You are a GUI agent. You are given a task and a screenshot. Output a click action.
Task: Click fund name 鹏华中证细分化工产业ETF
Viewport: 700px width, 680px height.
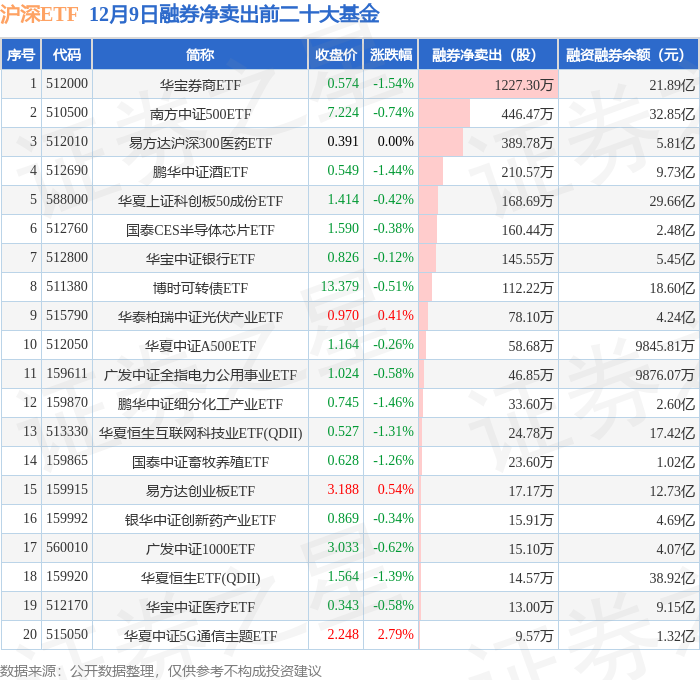pyautogui.click(x=200, y=404)
